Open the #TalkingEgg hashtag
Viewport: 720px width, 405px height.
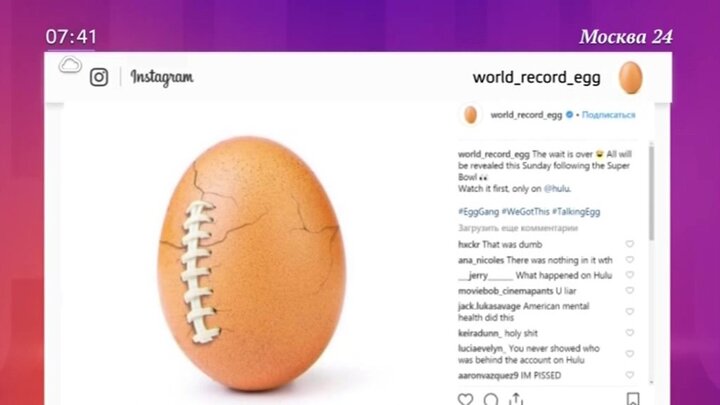[576, 212]
